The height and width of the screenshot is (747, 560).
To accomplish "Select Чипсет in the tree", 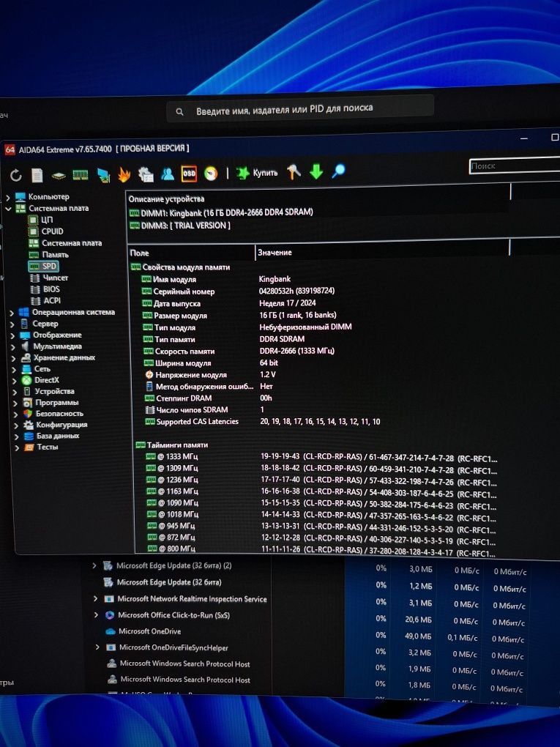I will click(55, 278).
